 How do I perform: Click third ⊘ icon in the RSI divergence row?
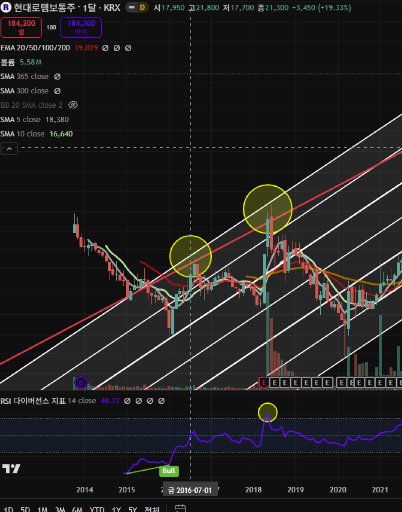(x=150, y=401)
